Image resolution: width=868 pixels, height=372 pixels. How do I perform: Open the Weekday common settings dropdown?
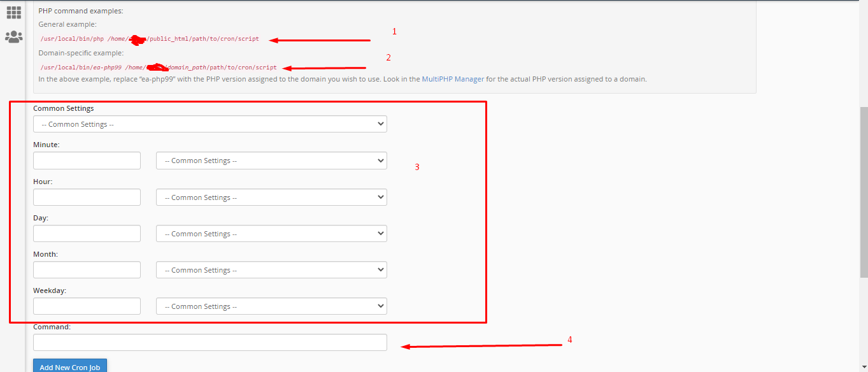click(271, 306)
